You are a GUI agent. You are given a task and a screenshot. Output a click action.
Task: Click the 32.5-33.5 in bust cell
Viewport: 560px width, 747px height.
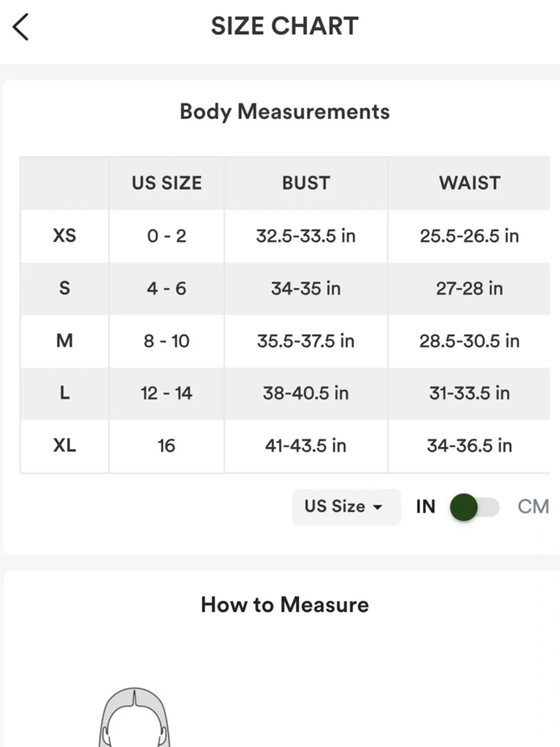click(x=306, y=236)
